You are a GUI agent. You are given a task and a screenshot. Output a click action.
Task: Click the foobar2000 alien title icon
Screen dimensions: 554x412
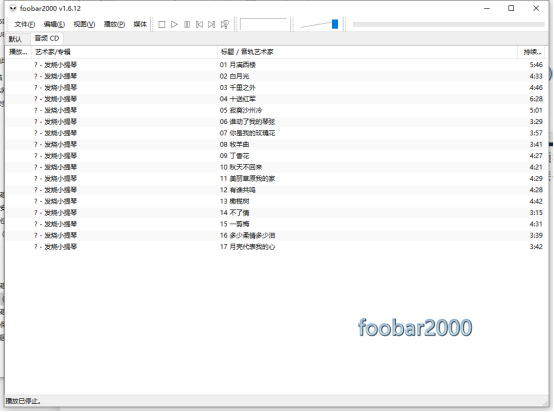(13, 8)
